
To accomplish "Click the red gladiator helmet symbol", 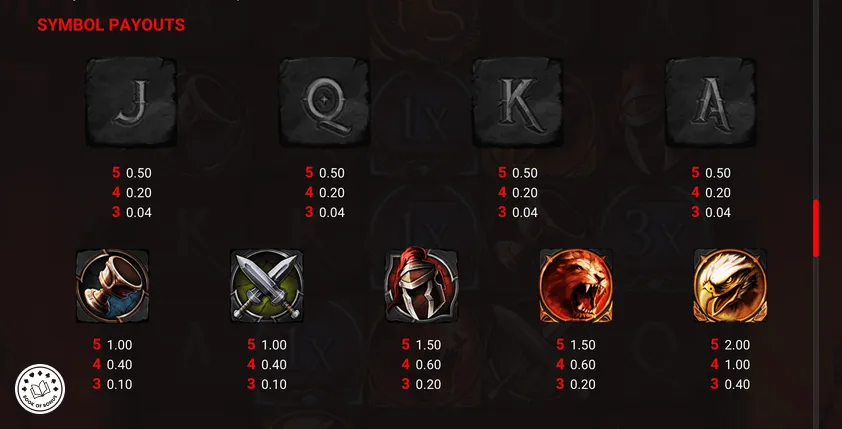I will point(422,286).
